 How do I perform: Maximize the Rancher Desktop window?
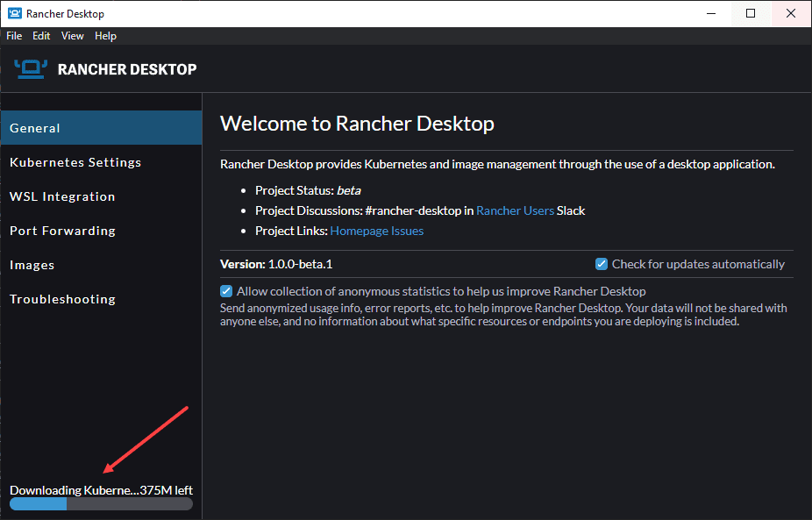pyautogui.click(x=751, y=13)
